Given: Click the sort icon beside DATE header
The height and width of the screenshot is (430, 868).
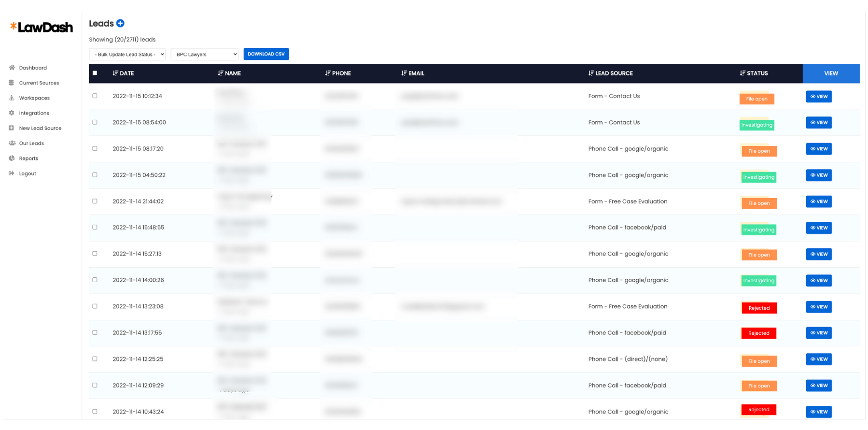Looking at the screenshot, I should [x=115, y=73].
